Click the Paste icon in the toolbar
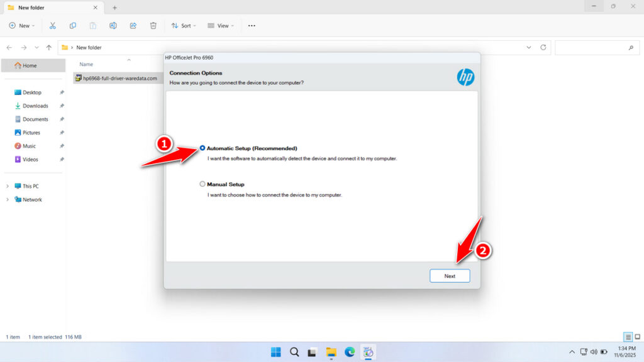This screenshot has height=362, width=644. pyautogui.click(x=92, y=25)
